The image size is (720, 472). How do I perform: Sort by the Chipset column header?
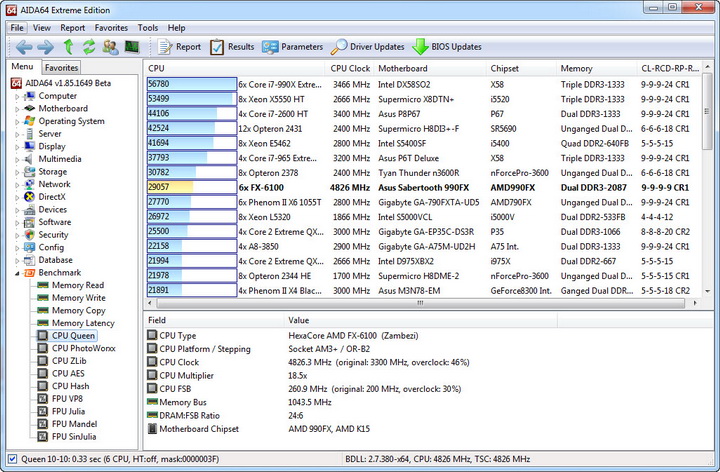521,68
